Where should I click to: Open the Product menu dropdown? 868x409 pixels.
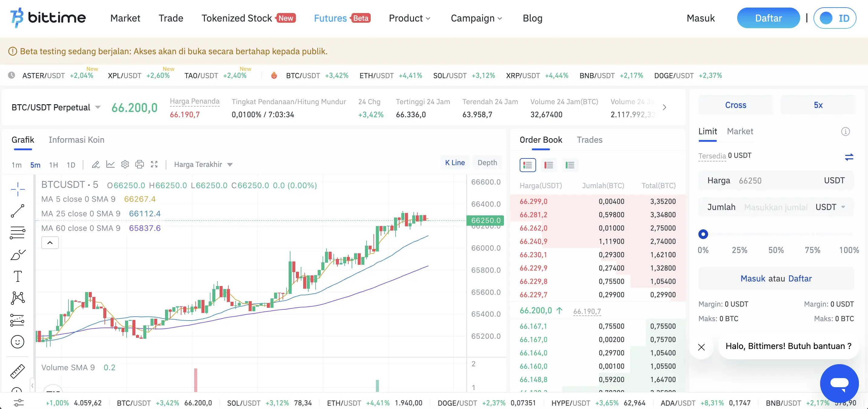(x=409, y=18)
